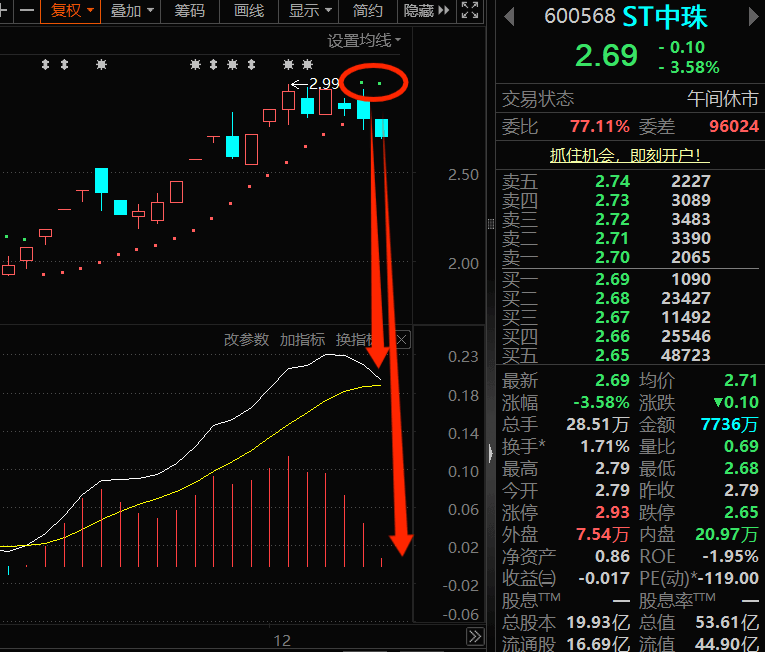This screenshot has width=765, height=652.
Task: Click the 隐藏 hide panel button
Action: click(426, 11)
